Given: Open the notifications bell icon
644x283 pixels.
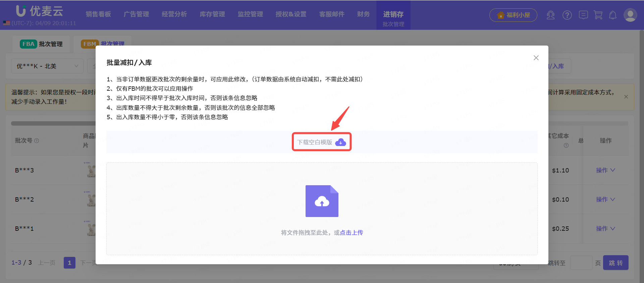Looking at the screenshot, I should point(613,15).
